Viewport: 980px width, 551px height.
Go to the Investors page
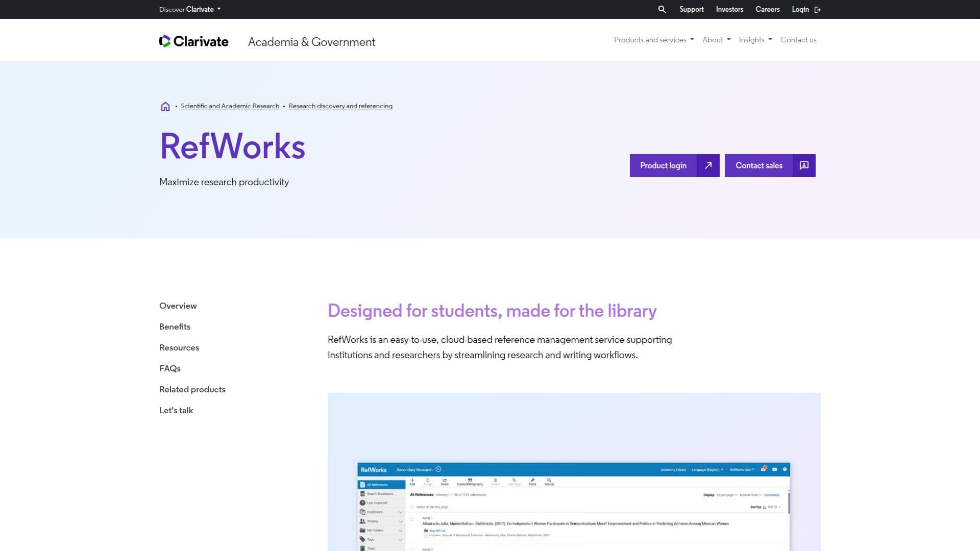tap(729, 9)
